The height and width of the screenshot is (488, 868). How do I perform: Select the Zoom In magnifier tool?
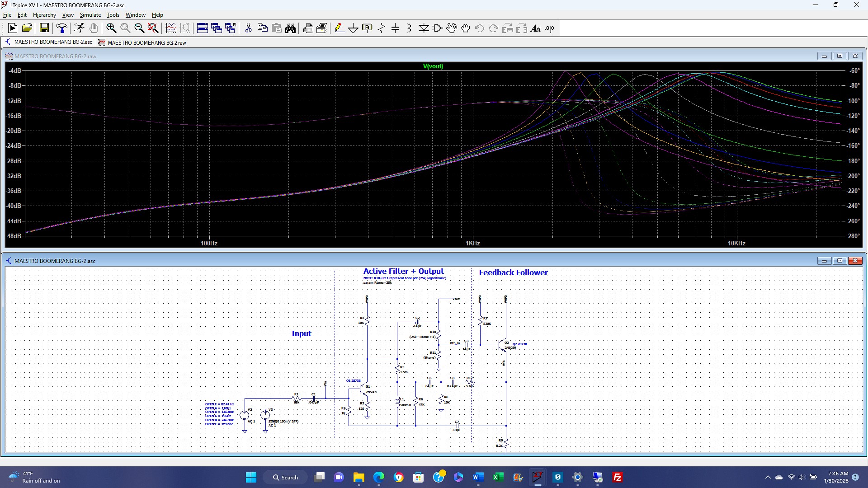[x=111, y=28]
